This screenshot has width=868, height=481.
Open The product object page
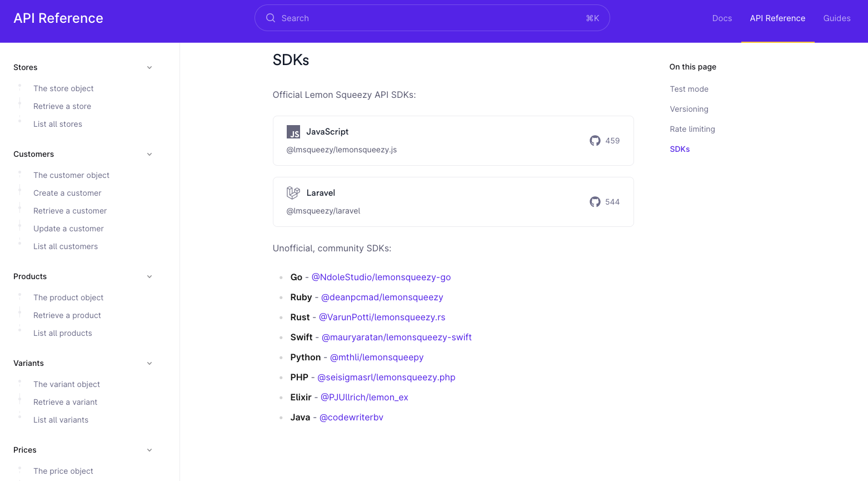68,297
